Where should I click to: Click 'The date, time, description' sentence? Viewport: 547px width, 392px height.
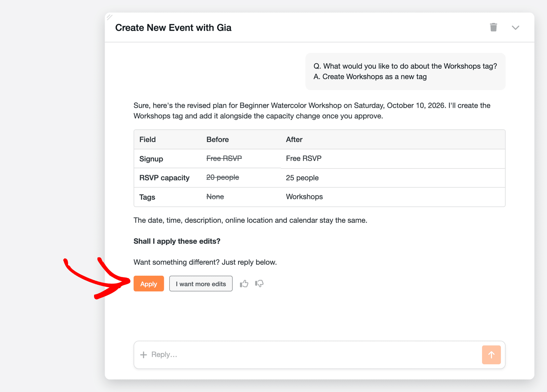(x=250, y=220)
